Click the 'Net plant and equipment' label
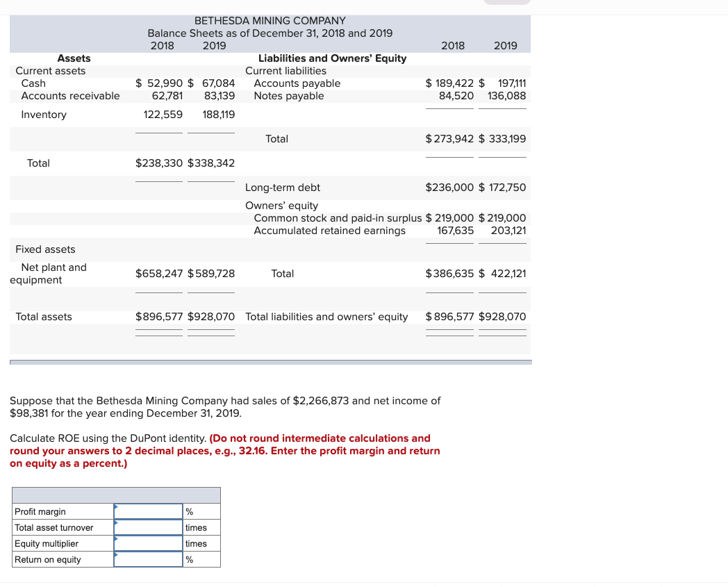The width and height of the screenshot is (728, 587). tap(49, 274)
